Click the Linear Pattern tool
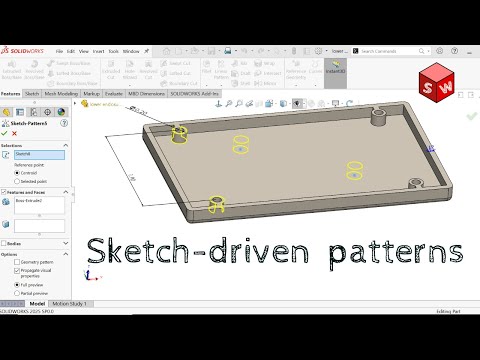 click(x=221, y=70)
